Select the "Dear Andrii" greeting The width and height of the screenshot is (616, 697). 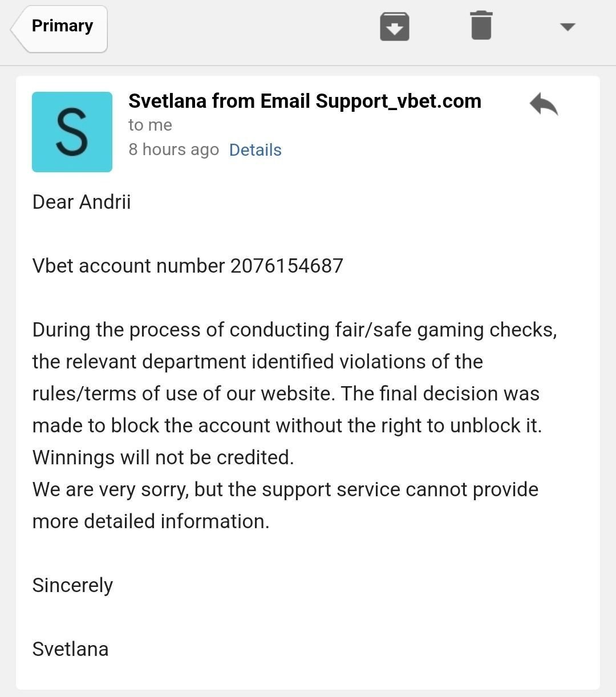(x=82, y=202)
